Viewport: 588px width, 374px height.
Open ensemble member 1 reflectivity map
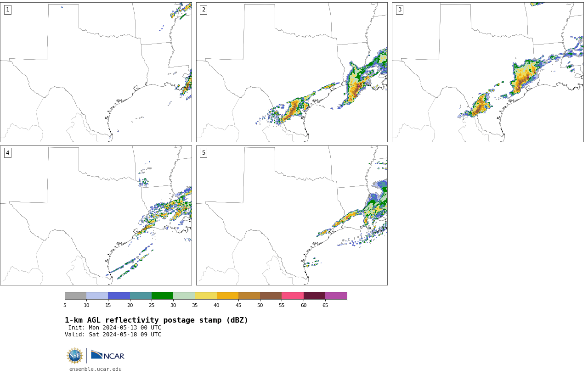click(96, 72)
